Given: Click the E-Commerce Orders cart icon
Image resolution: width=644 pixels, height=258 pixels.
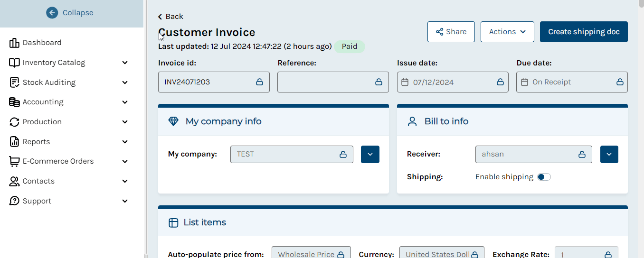Looking at the screenshot, I should (14, 161).
